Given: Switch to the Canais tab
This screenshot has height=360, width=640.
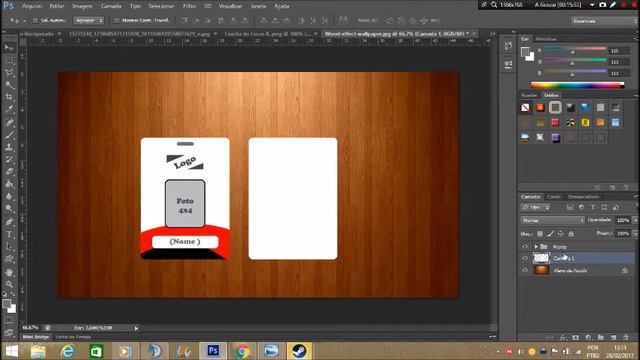Looking at the screenshot, I should (x=553, y=197).
